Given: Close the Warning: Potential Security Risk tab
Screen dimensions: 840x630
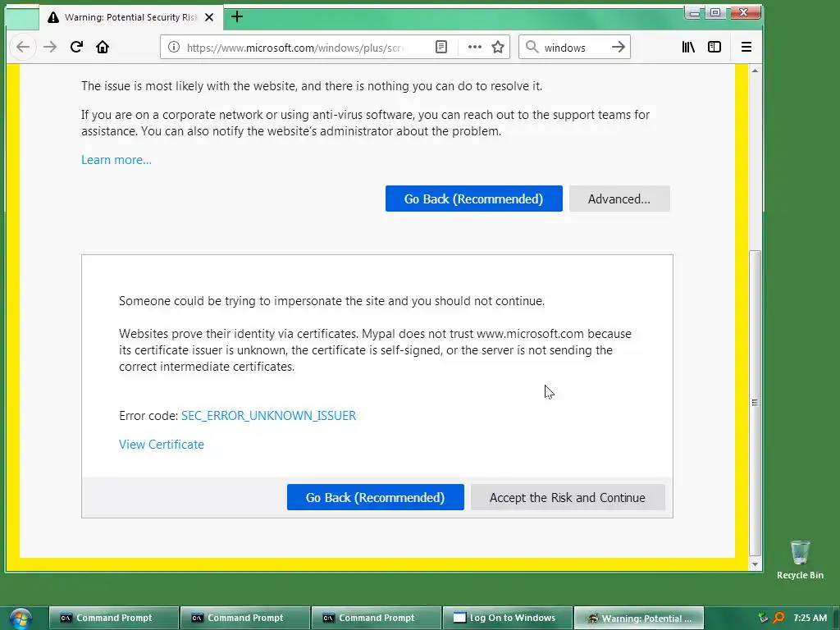Looking at the screenshot, I should point(209,17).
